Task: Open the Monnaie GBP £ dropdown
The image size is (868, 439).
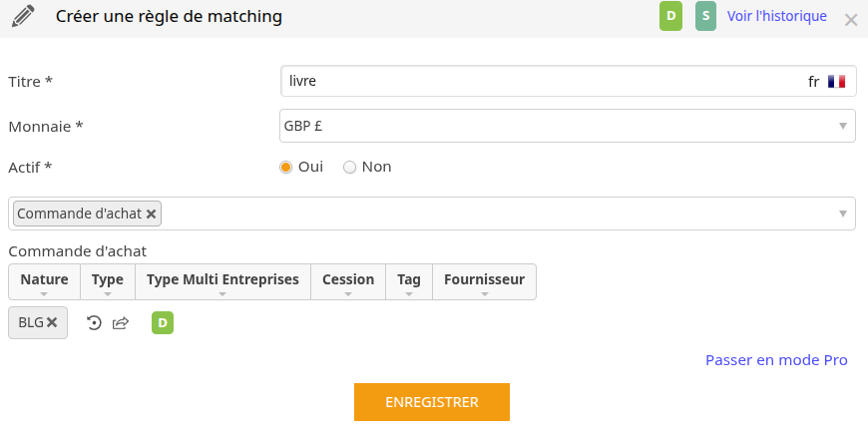Action: pyautogui.click(x=568, y=126)
